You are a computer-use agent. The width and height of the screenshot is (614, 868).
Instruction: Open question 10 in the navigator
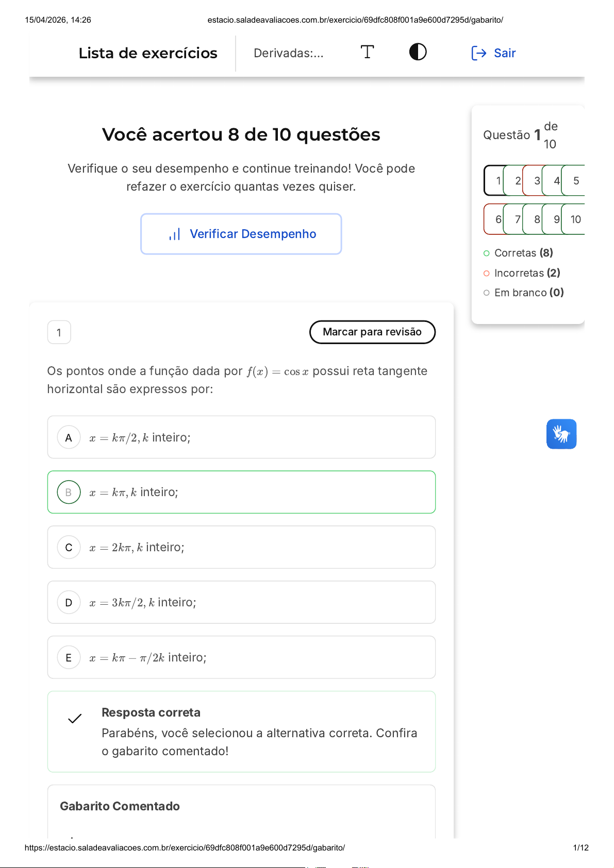point(575,219)
